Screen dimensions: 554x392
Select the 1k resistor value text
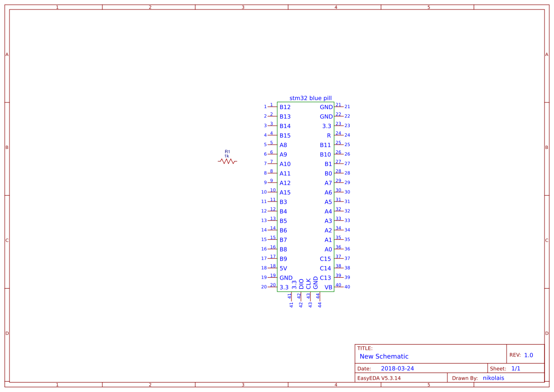point(227,156)
